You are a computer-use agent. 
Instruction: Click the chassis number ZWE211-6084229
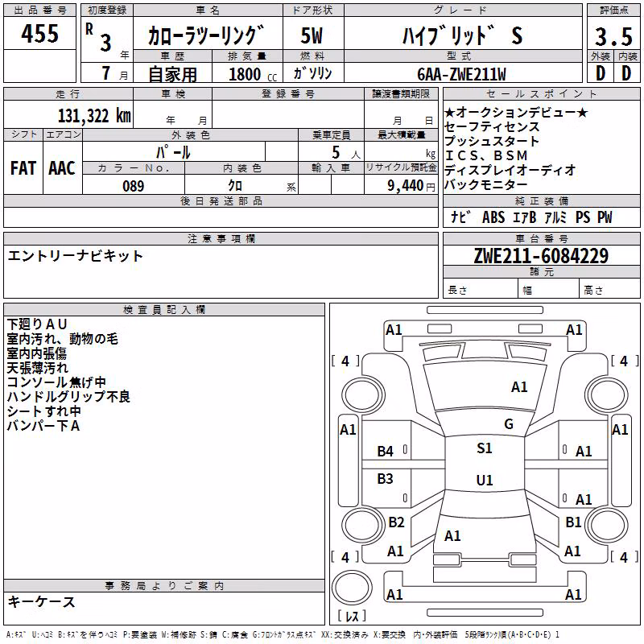(541, 256)
